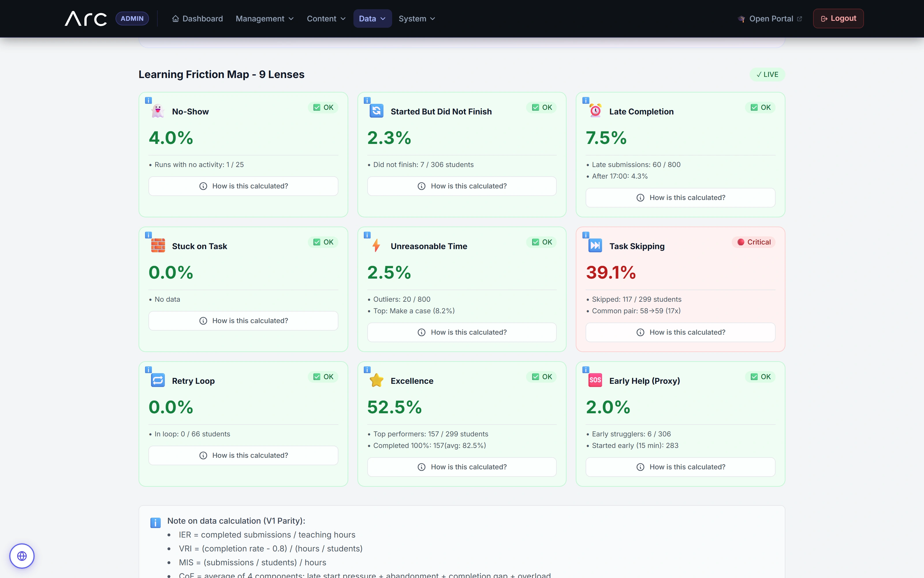Open the Portal link
Viewport: 924px width, 578px height.
(770, 18)
